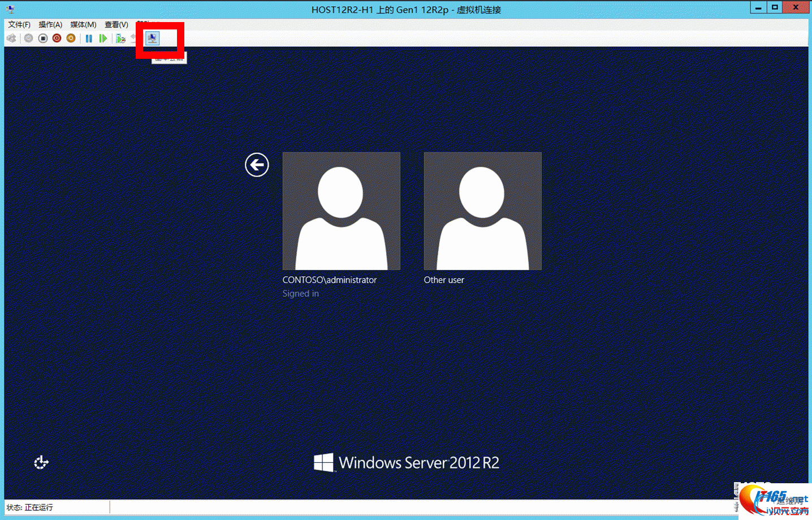Open Ease of Access on the login screen

pos(41,463)
